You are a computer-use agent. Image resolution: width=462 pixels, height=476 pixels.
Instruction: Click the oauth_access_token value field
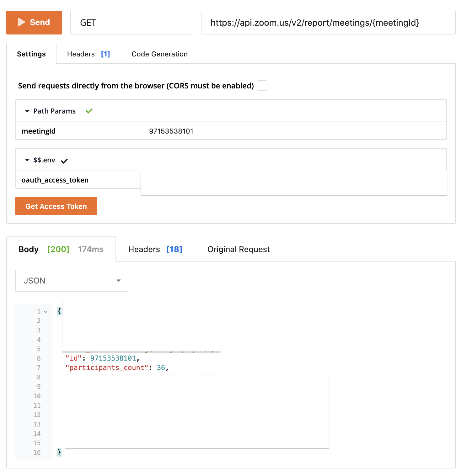(294, 182)
